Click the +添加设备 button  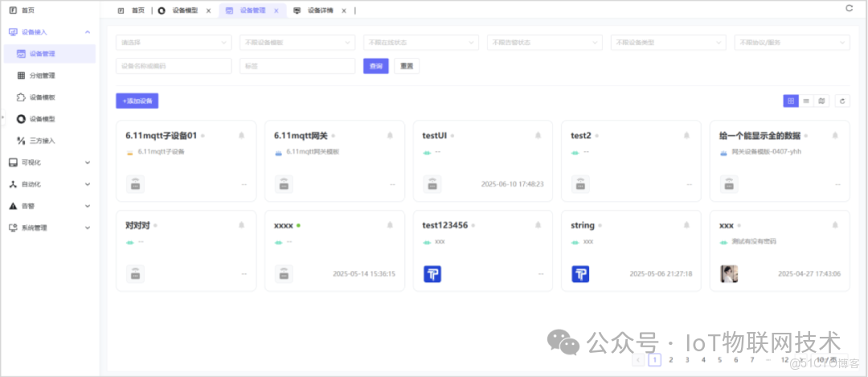[137, 100]
